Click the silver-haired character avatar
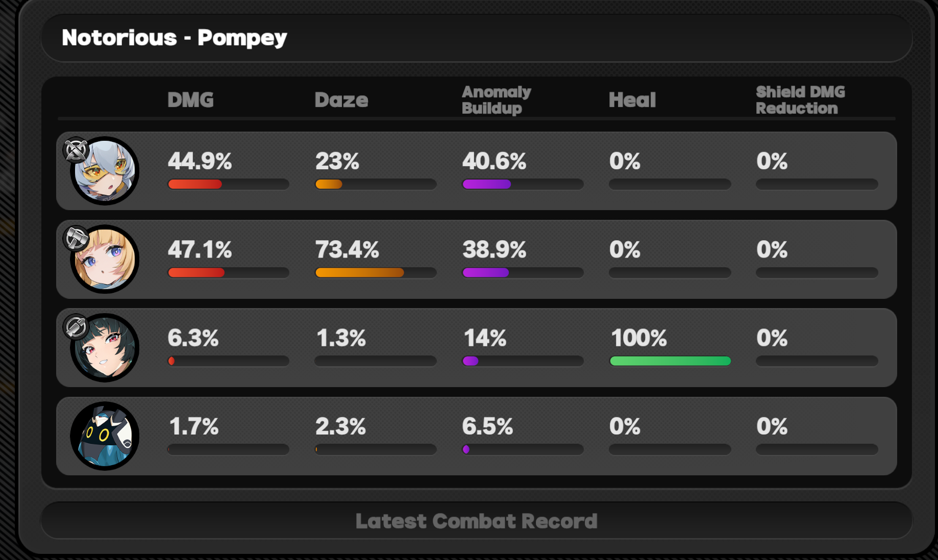This screenshot has height=560, width=938. coord(105,171)
